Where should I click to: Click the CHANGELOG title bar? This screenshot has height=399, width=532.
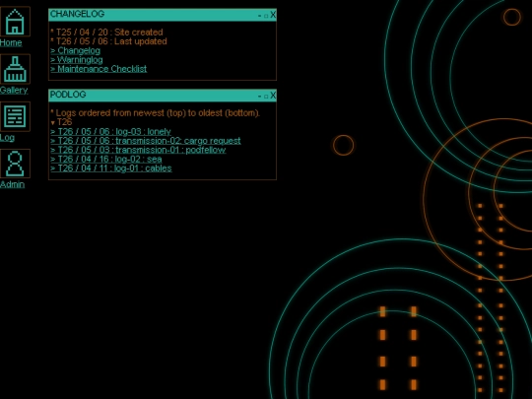[163, 15]
